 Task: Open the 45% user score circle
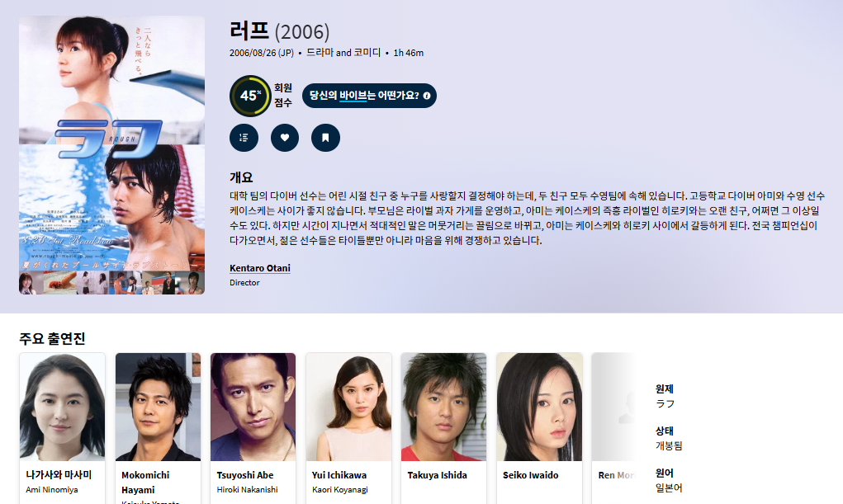[250, 96]
